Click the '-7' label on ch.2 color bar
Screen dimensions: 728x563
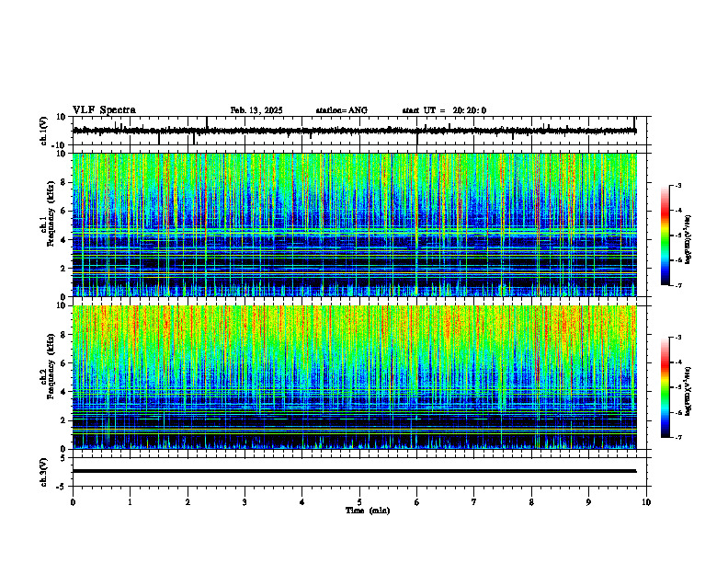[x=678, y=438]
